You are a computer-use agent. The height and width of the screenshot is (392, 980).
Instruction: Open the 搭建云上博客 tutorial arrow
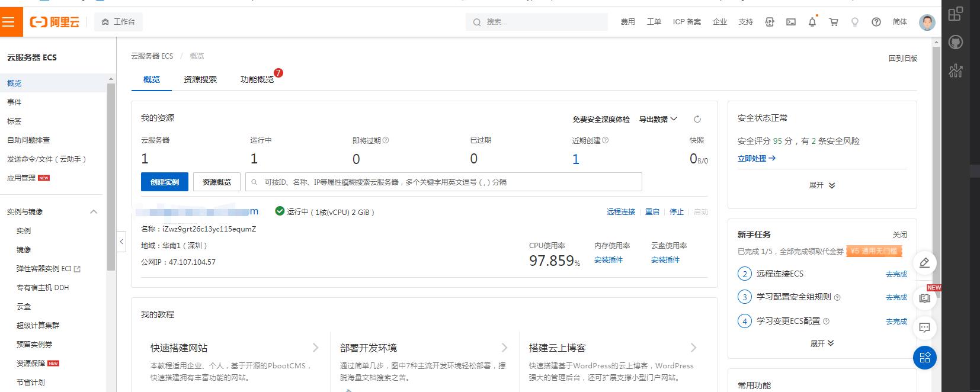click(693, 348)
